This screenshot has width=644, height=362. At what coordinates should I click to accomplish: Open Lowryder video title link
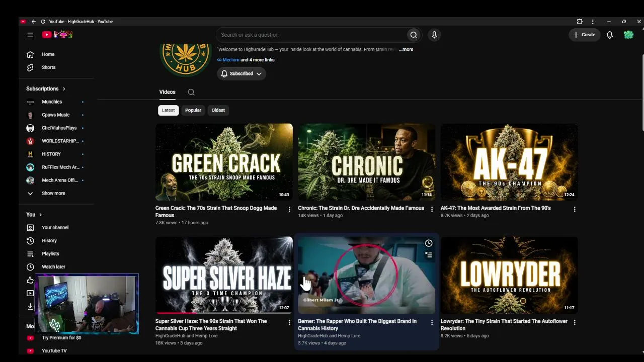tap(504, 325)
